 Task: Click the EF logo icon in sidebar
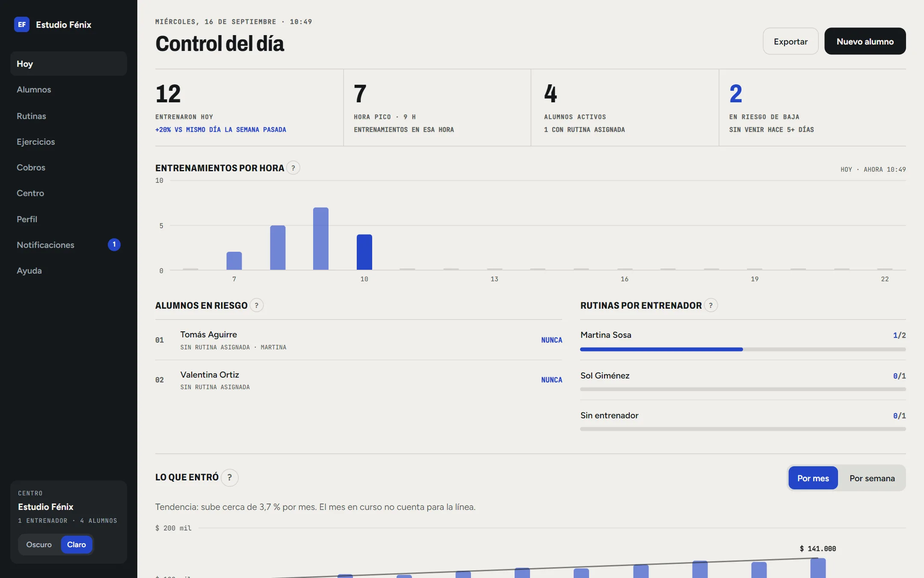coord(22,24)
